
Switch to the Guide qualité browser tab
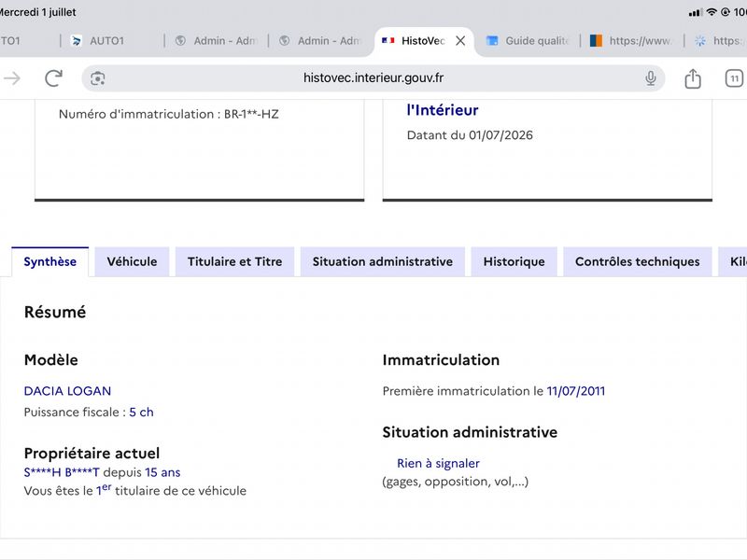(x=528, y=41)
